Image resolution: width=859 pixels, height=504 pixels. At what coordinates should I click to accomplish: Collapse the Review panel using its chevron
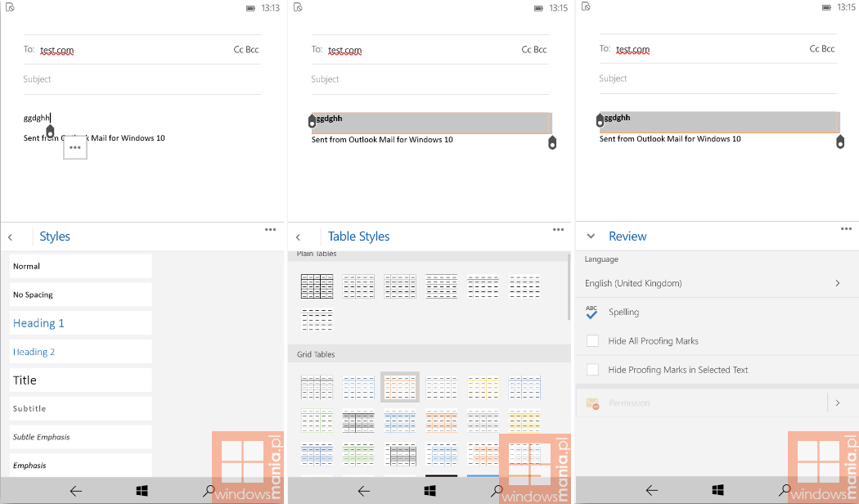[x=591, y=236]
